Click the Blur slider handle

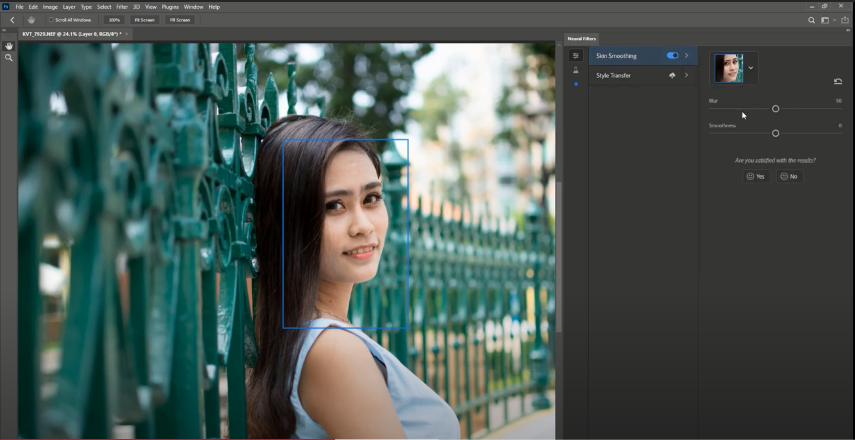(x=775, y=109)
